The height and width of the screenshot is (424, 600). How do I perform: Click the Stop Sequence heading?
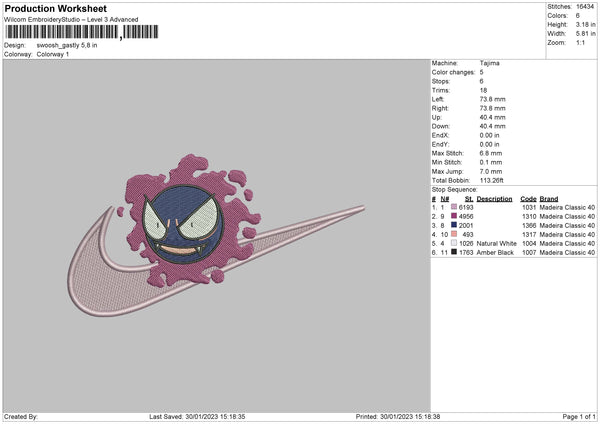coord(455,190)
